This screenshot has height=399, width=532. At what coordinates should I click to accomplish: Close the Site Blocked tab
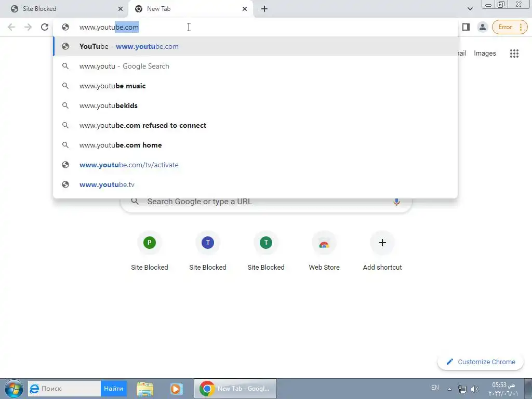(x=120, y=9)
